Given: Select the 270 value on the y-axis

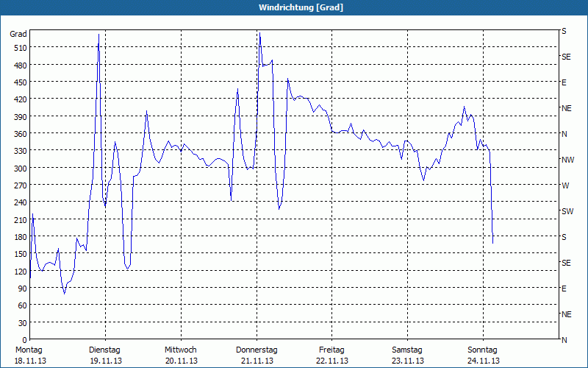Looking at the screenshot, I should coord(21,185).
